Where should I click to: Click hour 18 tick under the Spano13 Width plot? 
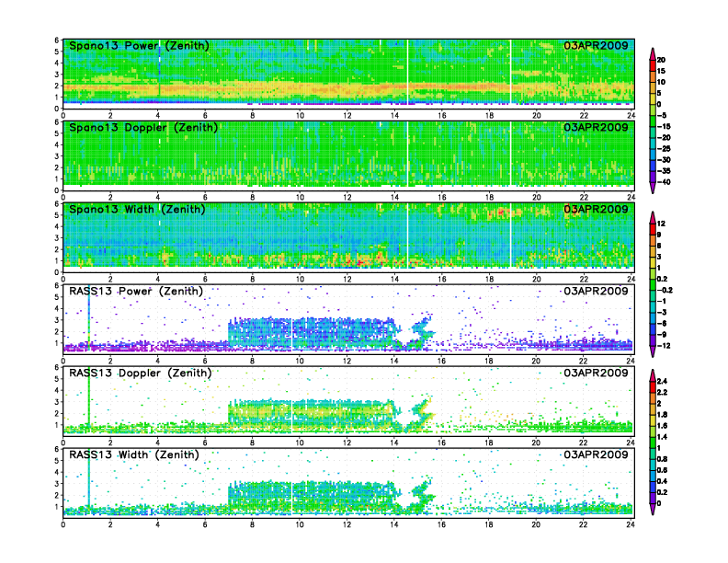pyautogui.click(x=489, y=279)
